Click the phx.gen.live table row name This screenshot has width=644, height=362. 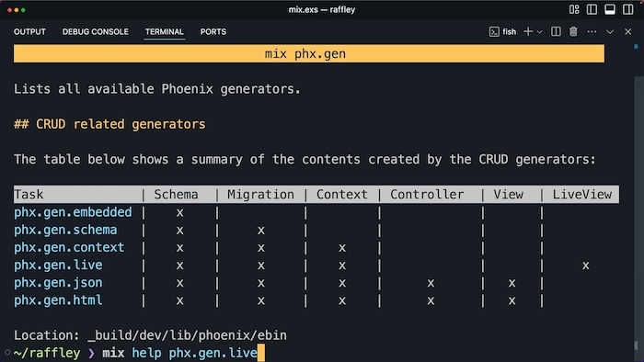point(58,266)
